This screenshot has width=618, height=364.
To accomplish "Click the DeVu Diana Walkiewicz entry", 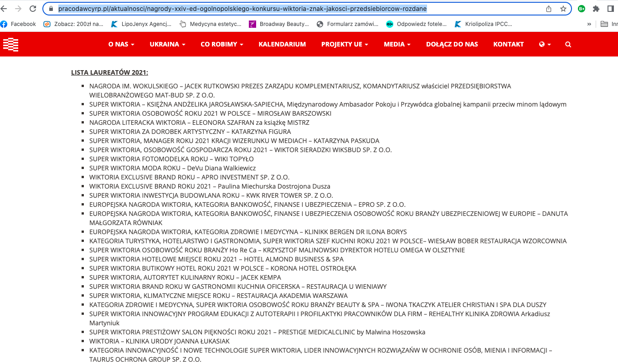I will [x=172, y=168].
